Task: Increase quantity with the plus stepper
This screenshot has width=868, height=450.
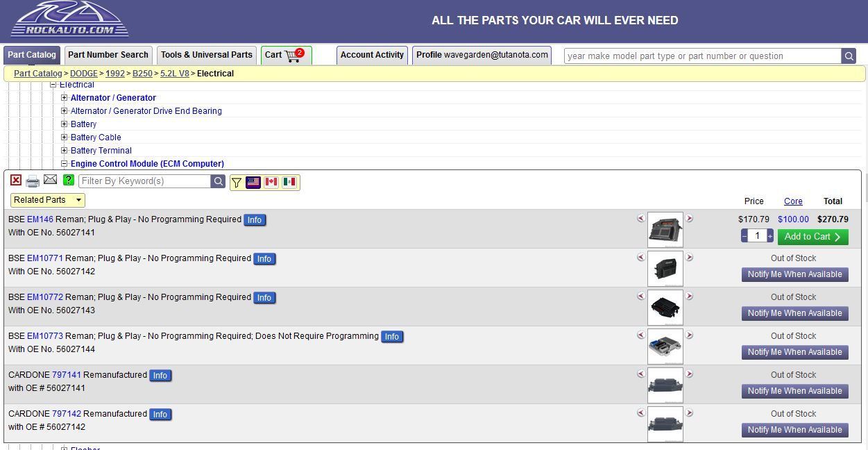Action: (769, 237)
